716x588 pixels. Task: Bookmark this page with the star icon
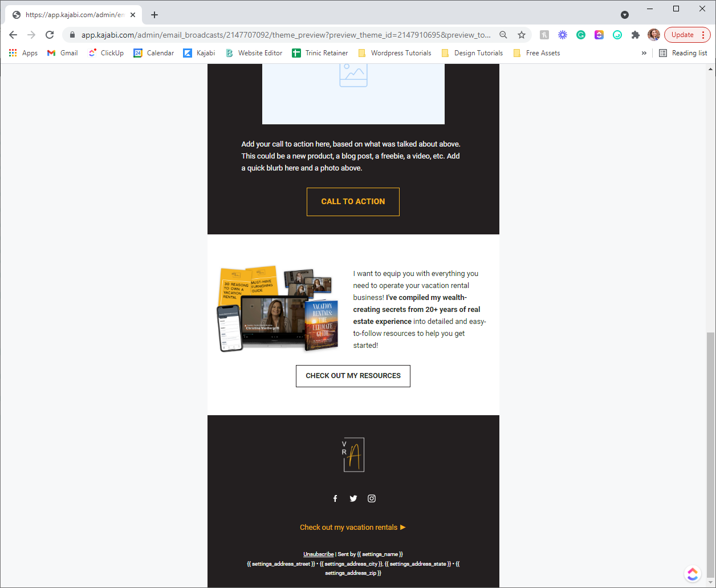click(x=521, y=35)
